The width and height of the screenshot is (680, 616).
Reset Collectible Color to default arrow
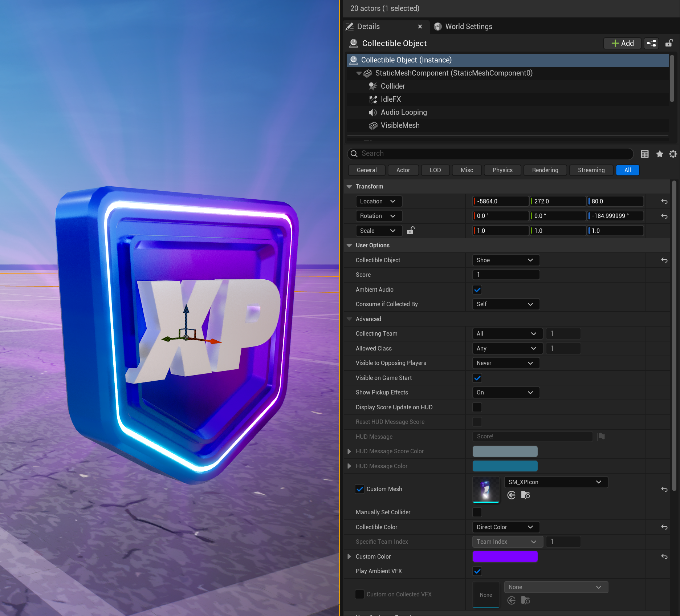click(664, 527)
